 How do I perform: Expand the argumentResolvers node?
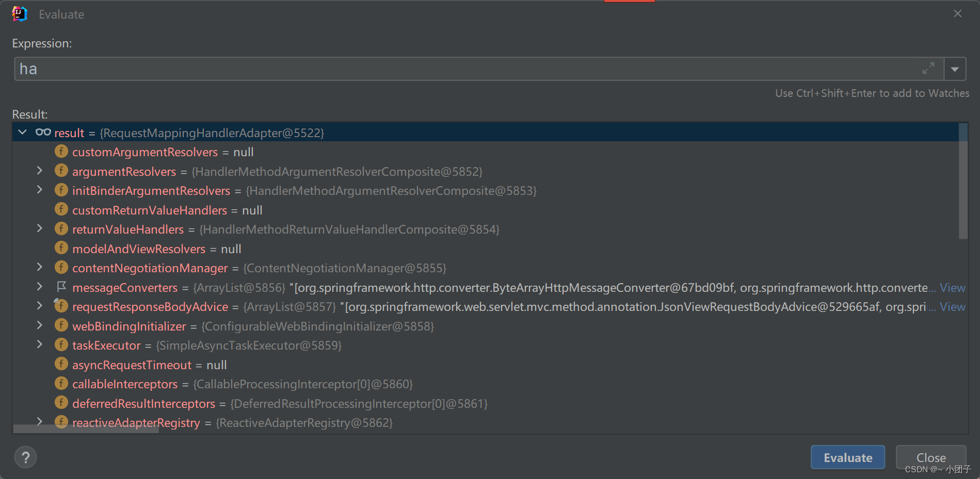click(x=40, y=171)
